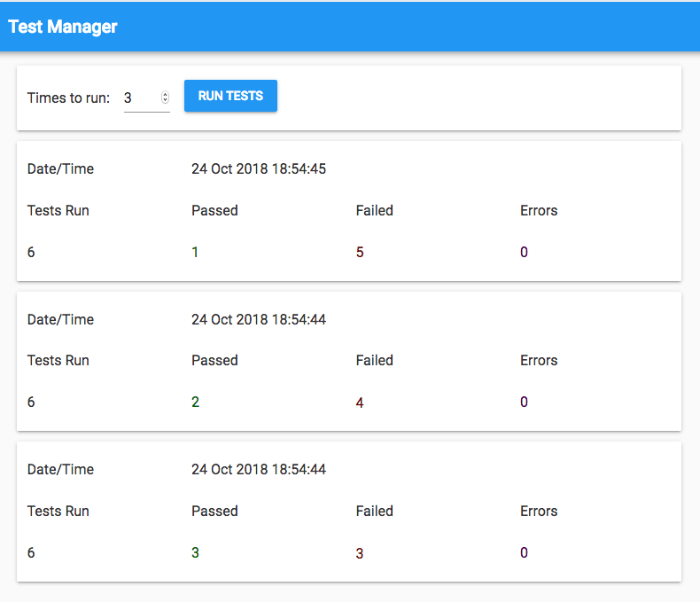Click the green Passed count of 3
Image resolution: width=700 pixels, height=602 pixels.
[195, 552]
